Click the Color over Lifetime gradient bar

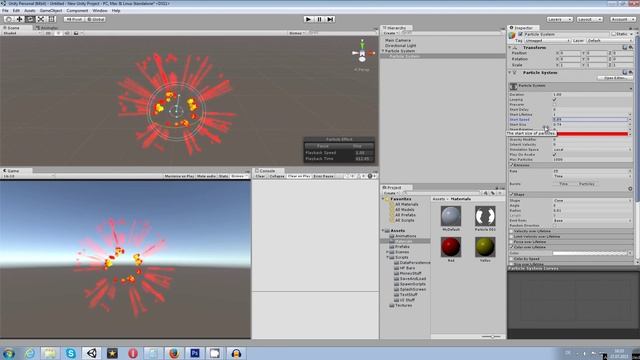(590, 253)
